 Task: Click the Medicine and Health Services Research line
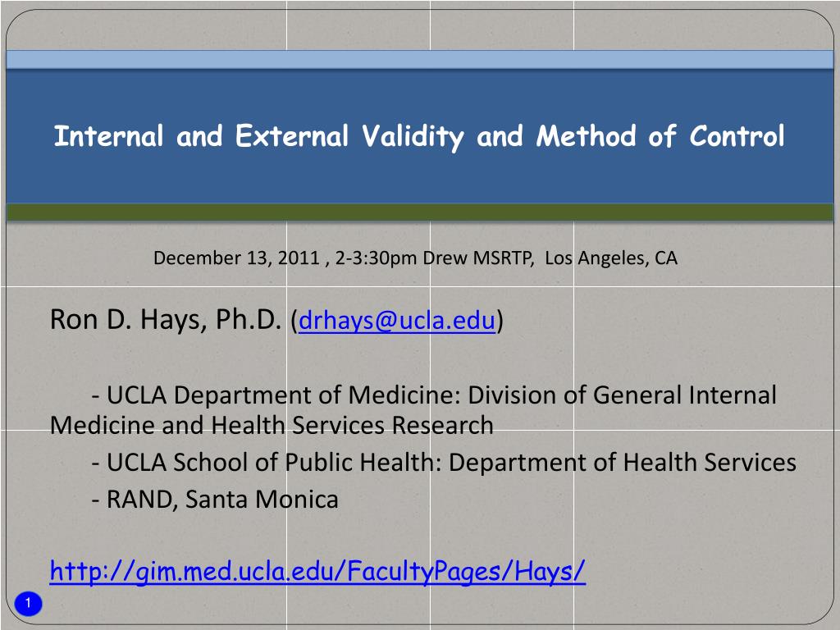[272, 426]
